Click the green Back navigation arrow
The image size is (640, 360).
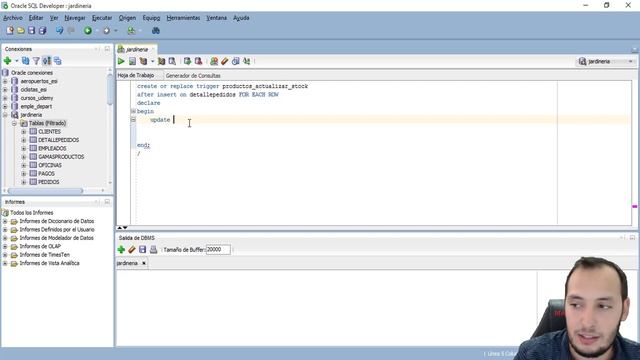point(88,31)
